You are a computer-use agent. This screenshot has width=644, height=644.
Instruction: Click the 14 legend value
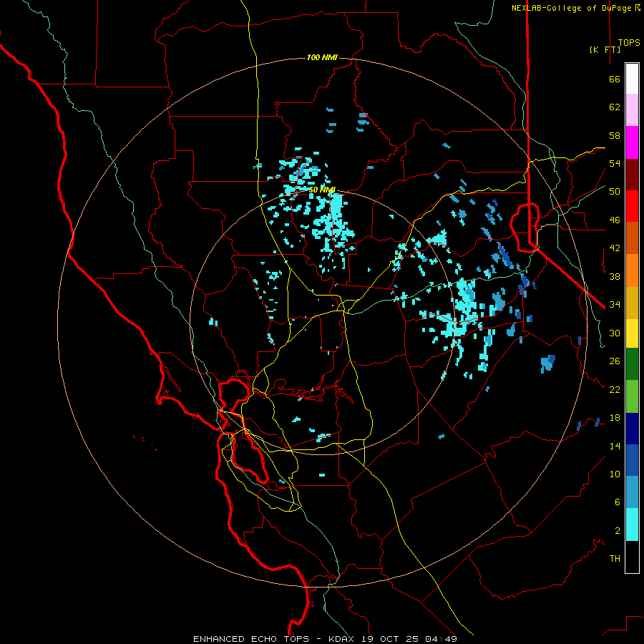(615, 446)
